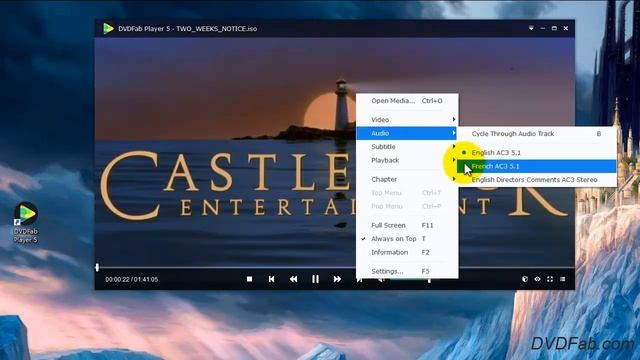The height and width of the screenshot is (360, 640).
Task: Jump to the previous chapter
Action: pyautogui.click(x=271, y=279)
